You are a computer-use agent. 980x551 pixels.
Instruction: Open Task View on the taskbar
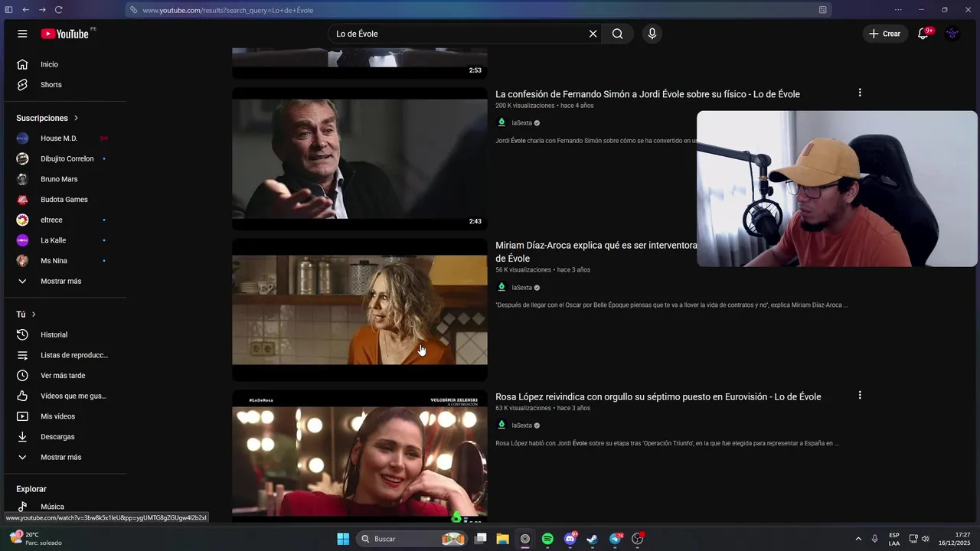click(480, 539)
